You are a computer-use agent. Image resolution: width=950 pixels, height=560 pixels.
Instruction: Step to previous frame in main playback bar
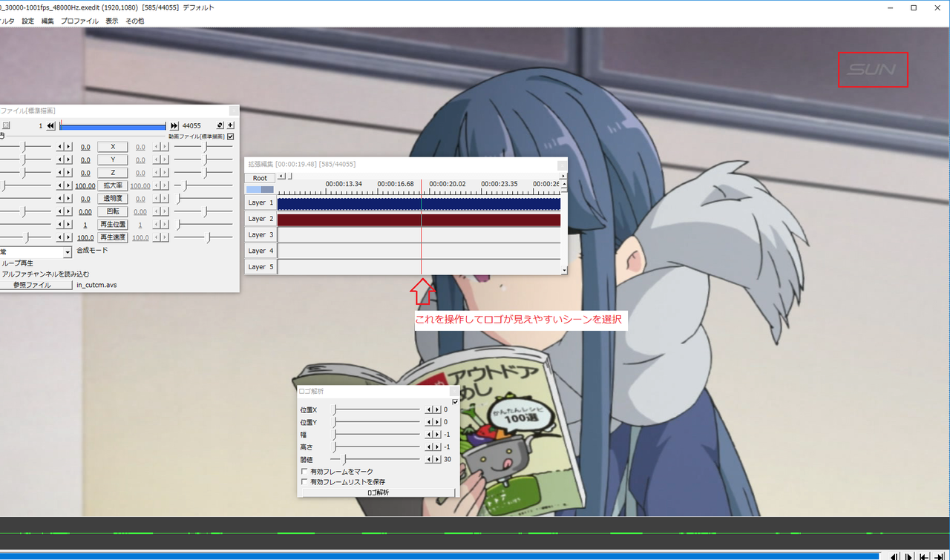pos(894,556)
